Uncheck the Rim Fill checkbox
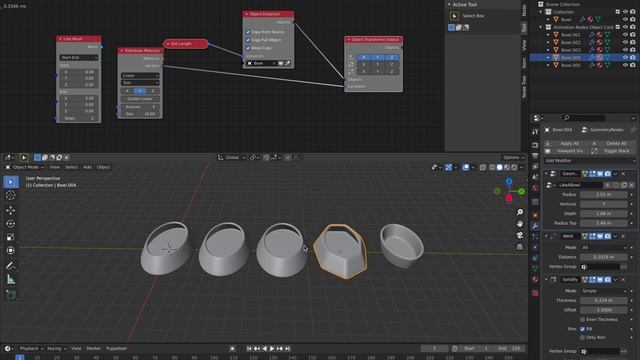This screenshot has height=360, width=640. [x=582, y=329]
